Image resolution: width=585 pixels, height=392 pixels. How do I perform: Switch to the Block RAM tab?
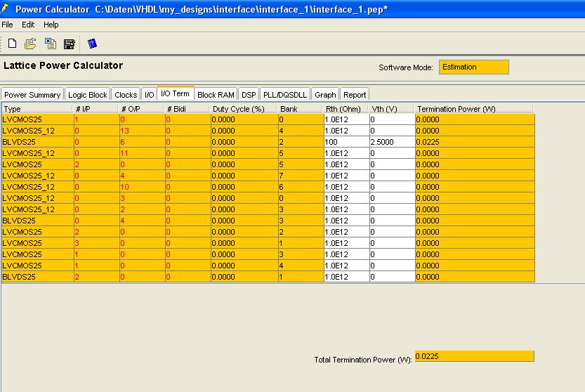point(216,95)
